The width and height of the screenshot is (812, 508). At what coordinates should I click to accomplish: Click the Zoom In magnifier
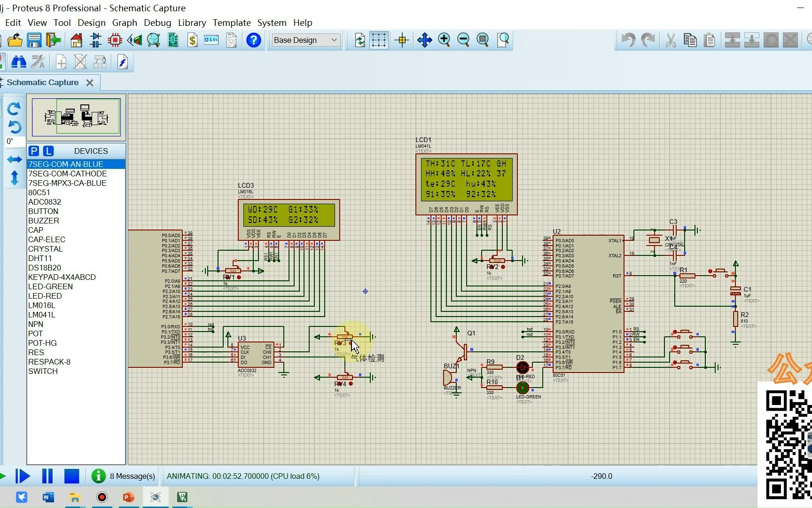(x=444, y=40)
